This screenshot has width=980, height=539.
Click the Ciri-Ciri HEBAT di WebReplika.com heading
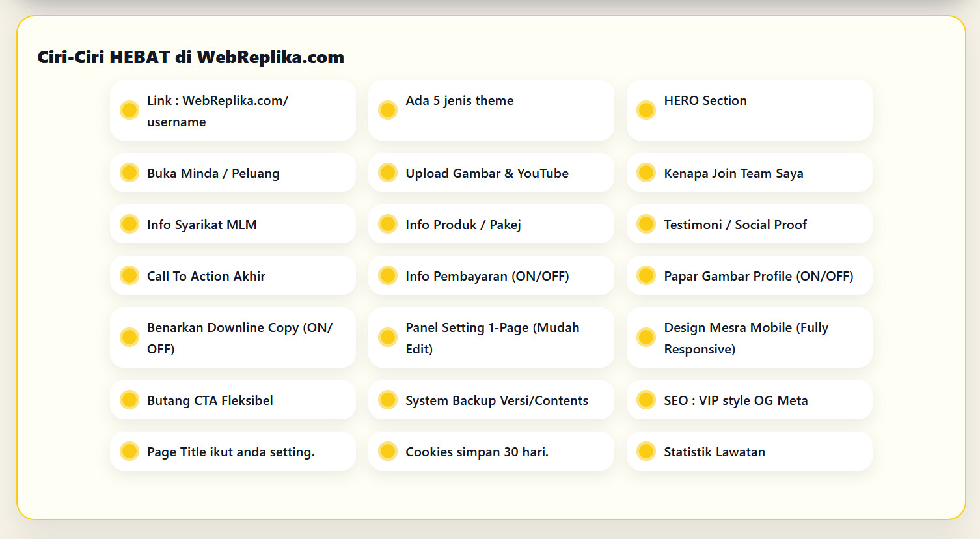click(x=191, y=57)
